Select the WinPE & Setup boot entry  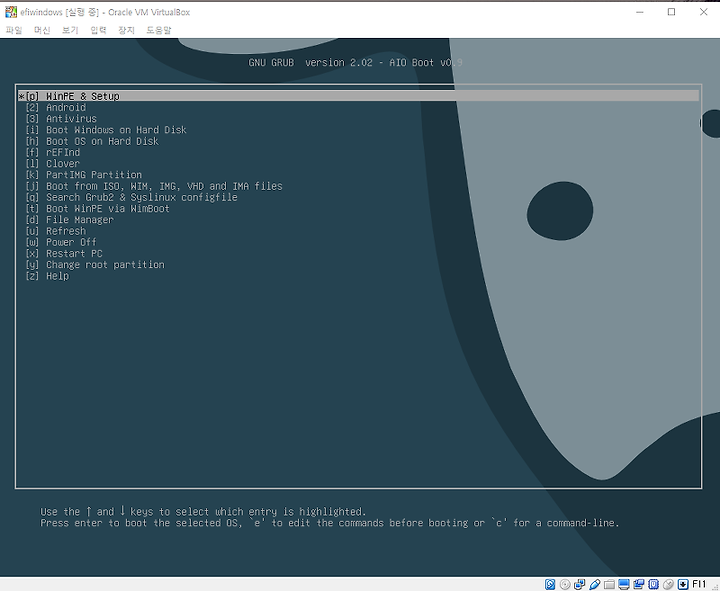(358, 96)
